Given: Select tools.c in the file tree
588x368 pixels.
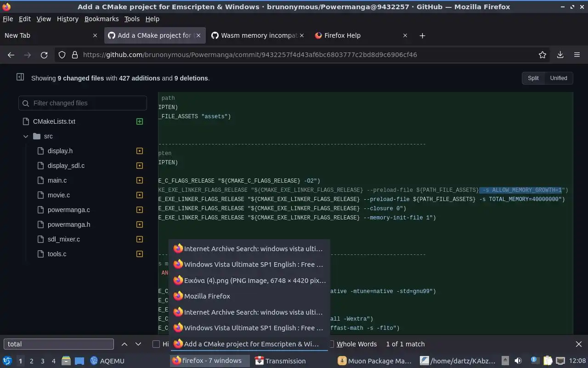Looking at the screenshot, I should (57, 254).
